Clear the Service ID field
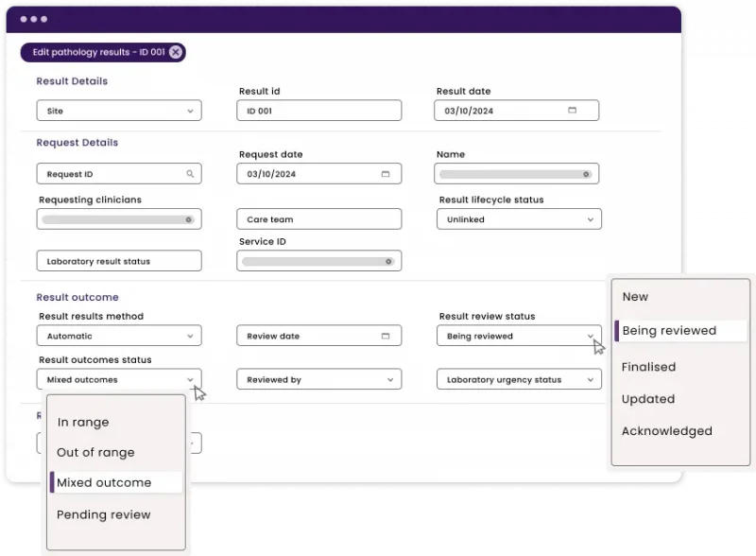The image size is (756, 556). click(x=388, y=261)
